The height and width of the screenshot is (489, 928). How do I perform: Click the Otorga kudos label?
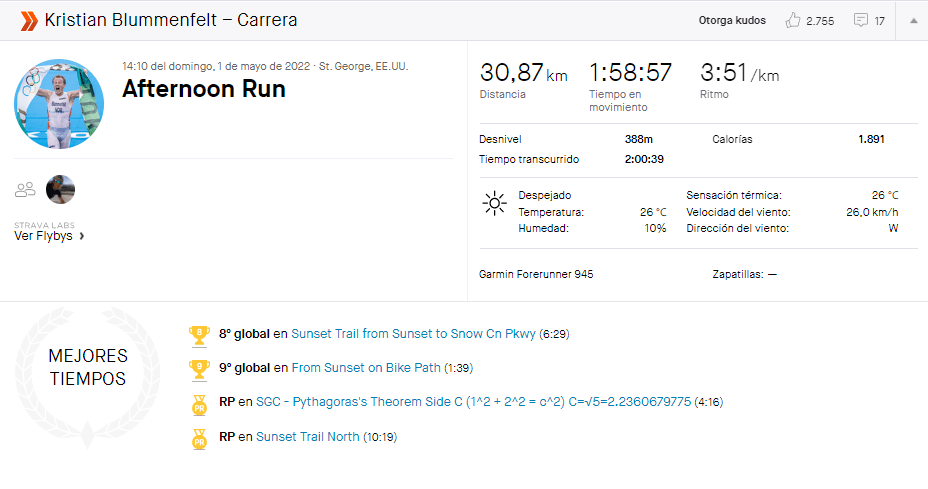pyautogui.click(x=732, y=21)
